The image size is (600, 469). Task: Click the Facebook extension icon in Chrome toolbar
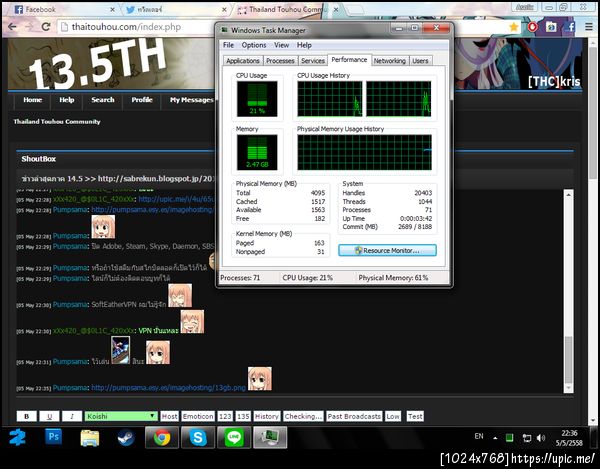pos(570,27)
